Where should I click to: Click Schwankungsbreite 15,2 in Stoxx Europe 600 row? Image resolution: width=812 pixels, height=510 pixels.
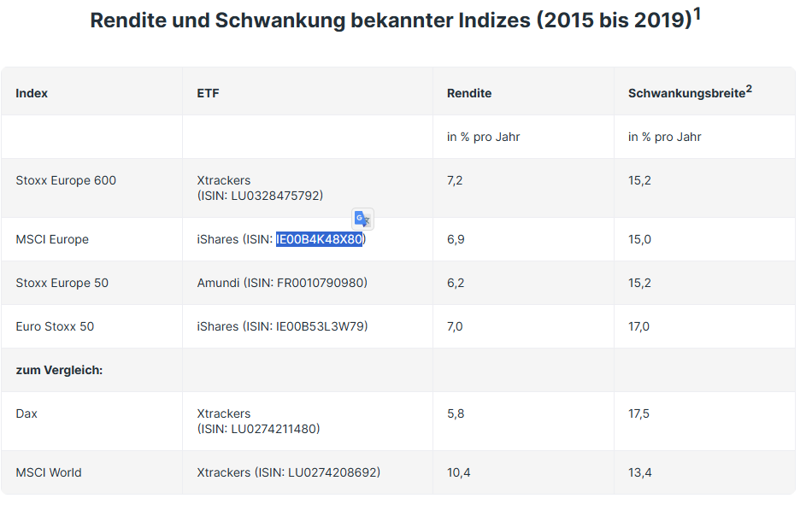click(639, 180)
